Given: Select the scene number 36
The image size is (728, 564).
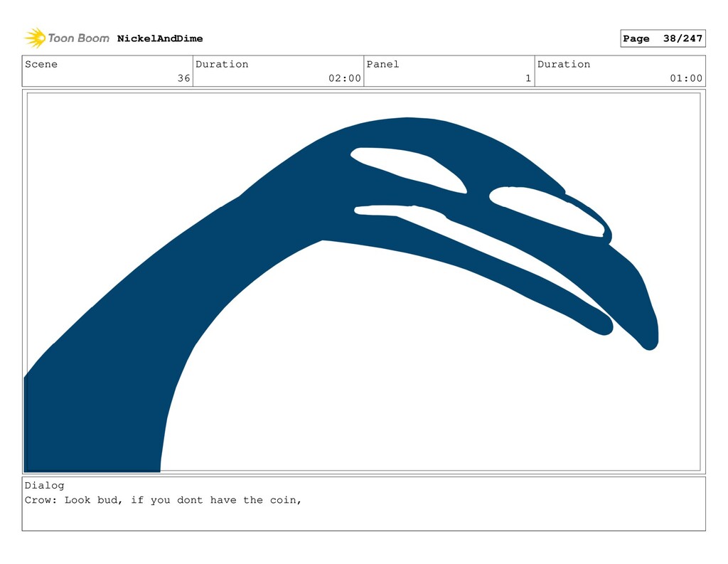Looking at the screenshot, I should click(x=183, y=78).
